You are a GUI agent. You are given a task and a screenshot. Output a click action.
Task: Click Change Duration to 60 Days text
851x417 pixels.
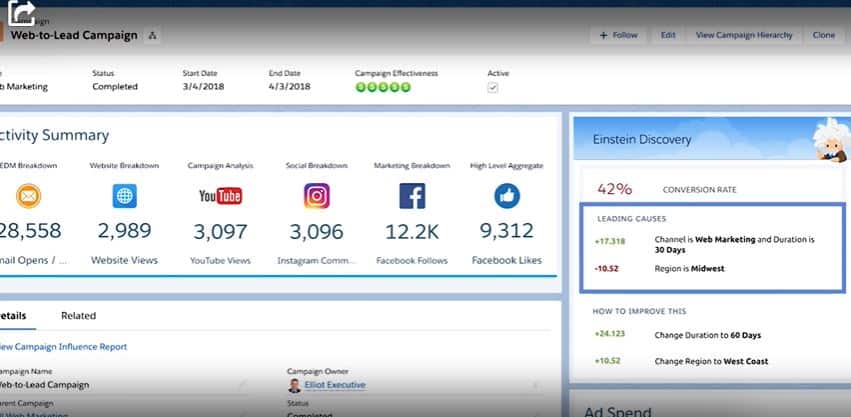(708, 336)
